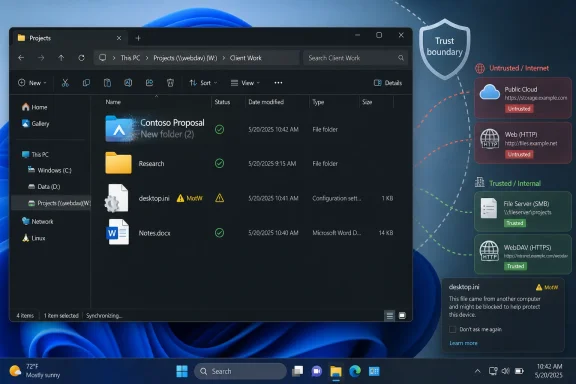Screen dimensions: 576x384
Task: Go back with the left arrow
Action: click(21, 58)
